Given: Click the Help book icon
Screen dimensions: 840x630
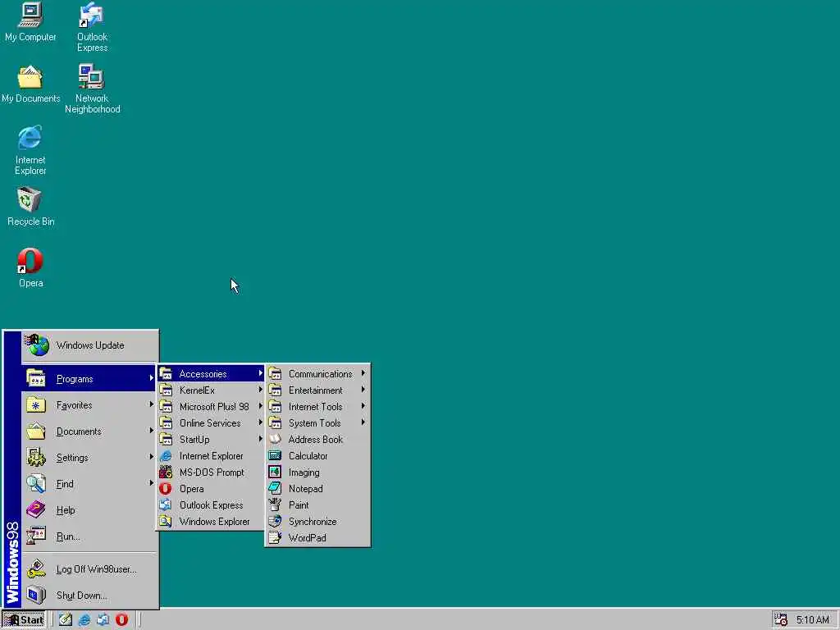Looking at the screenshot, I should pyautogui.click(x=36, y=509).
